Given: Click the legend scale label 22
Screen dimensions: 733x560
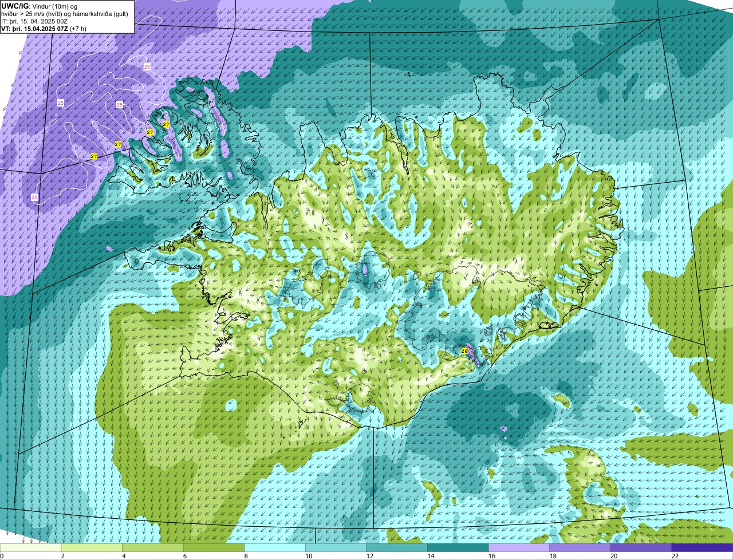Looking at the screenshot, I should click(x=675, y=556).
